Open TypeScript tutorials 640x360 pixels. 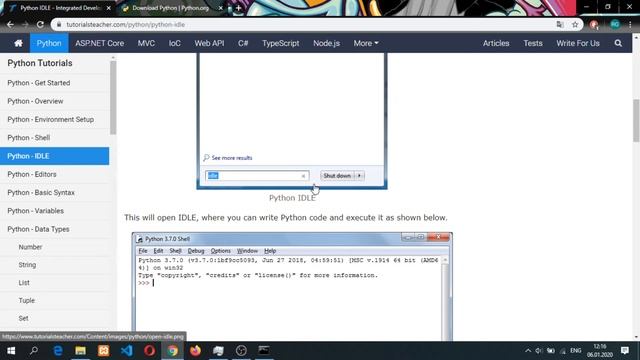click(280, 43)
